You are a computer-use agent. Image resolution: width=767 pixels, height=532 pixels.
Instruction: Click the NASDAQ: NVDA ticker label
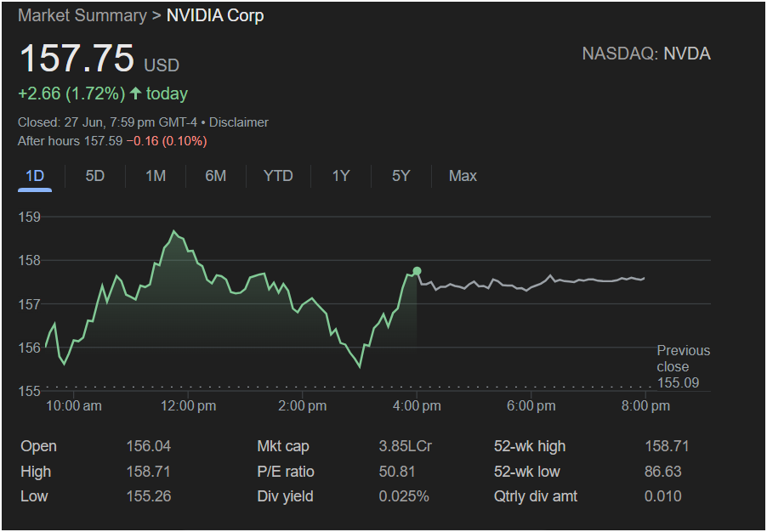point(646,54)
